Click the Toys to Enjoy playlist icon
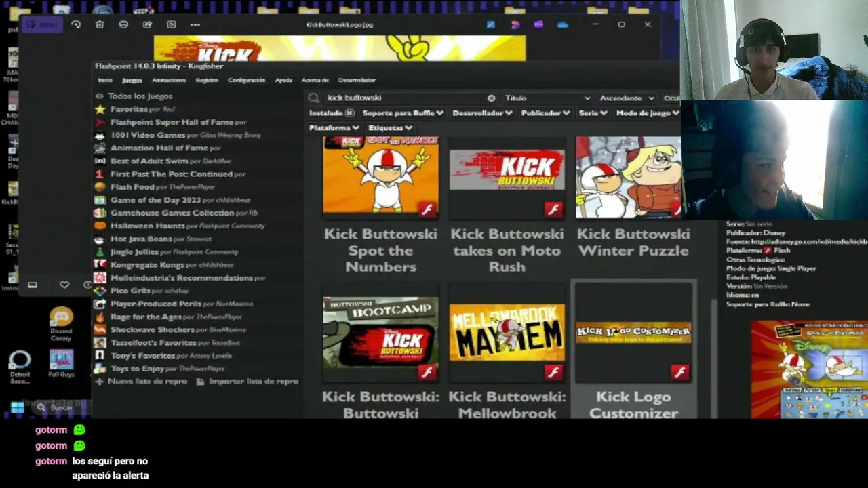Viewport: 868px width, 488px height. coord(100,369)
